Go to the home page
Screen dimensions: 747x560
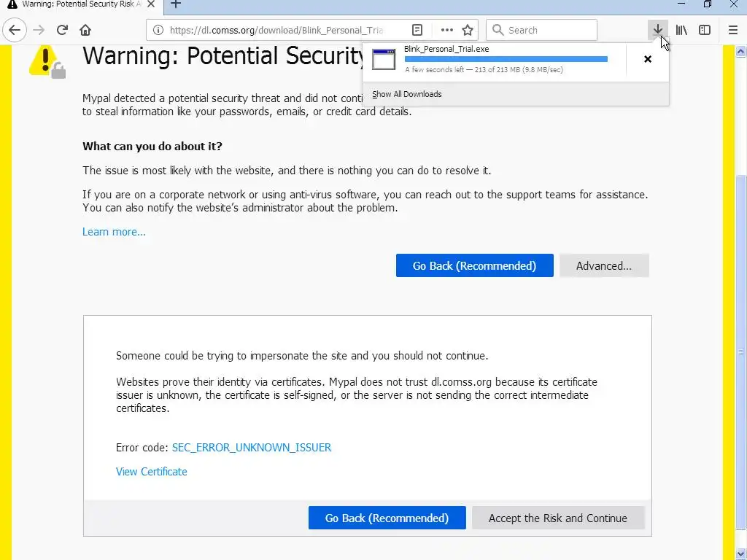pyautogui.click(x=85, y=30)
